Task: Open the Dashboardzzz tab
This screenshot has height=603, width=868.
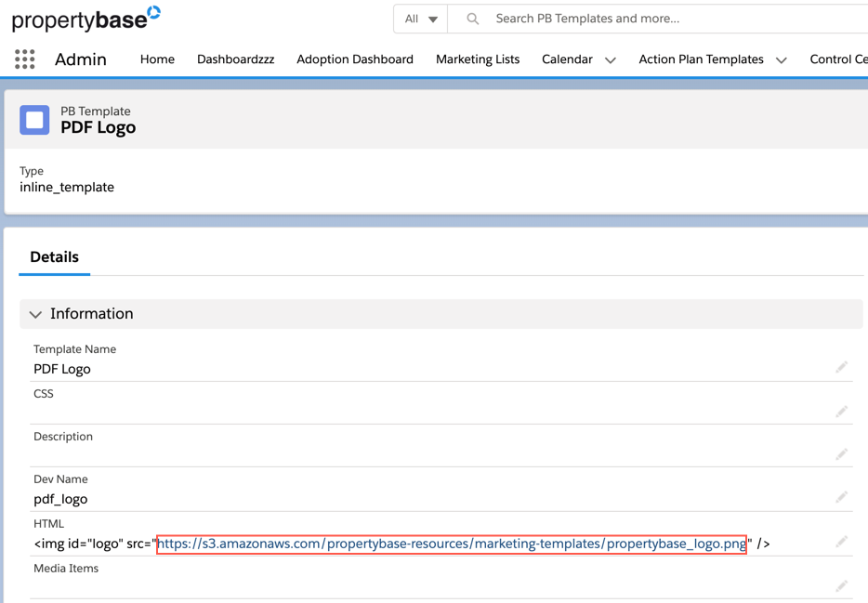Action: tap(236, 59)
